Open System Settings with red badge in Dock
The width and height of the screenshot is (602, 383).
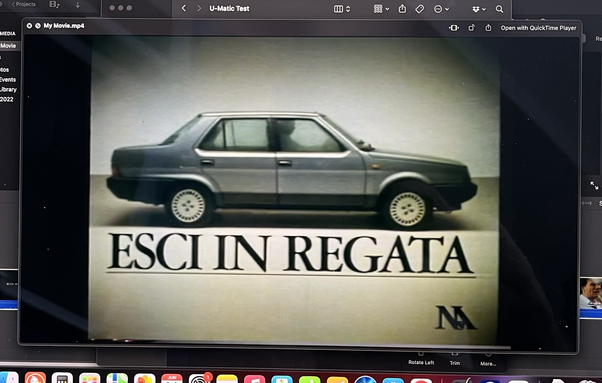[x=199, y=379]
